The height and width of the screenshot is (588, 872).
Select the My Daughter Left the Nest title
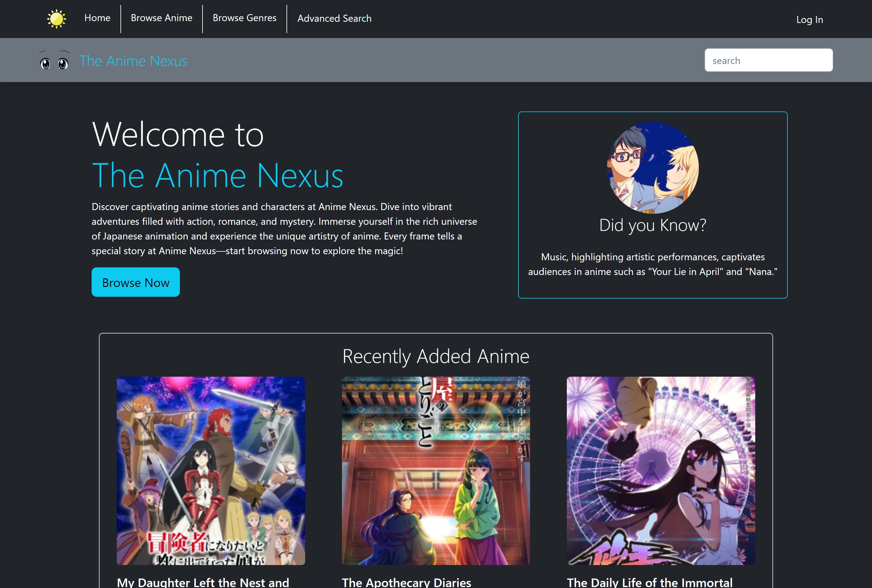[203, 582]
